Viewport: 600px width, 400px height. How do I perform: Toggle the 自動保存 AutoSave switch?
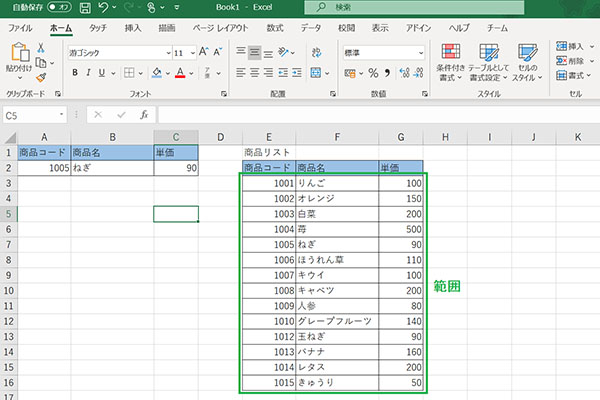pyautogui.click(x=57, y=7)
